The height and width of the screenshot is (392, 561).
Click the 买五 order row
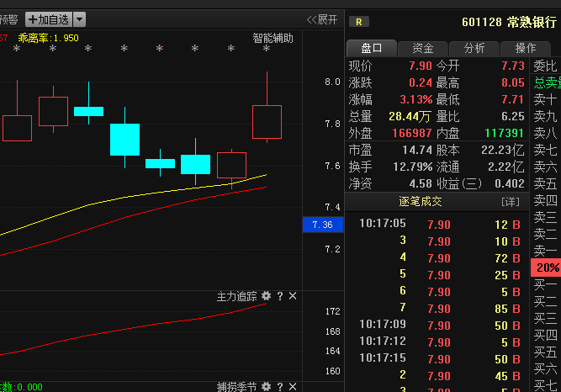[545, 352]
